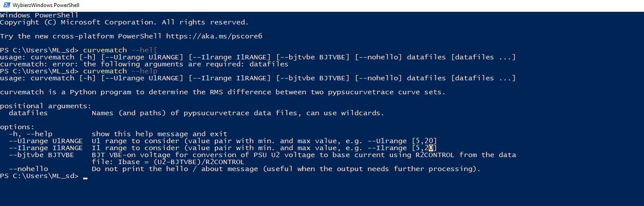Click the "positional arguments:" heading
The image size is (644, 206).
45,106
